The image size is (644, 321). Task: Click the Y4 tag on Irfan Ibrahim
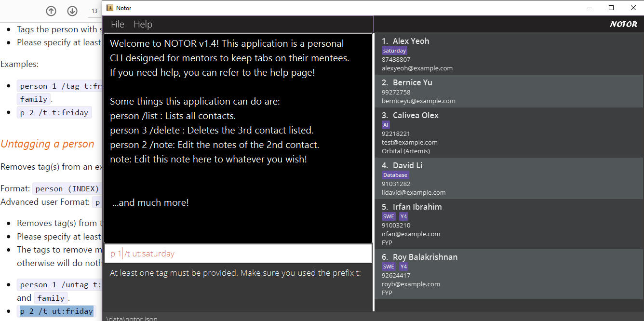pyautogui.click(x=403, y=216)
